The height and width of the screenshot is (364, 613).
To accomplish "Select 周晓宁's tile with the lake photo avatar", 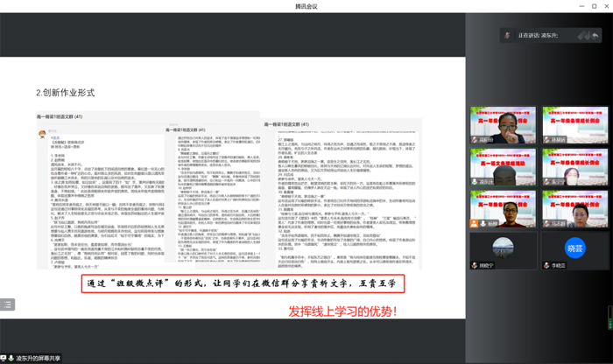I will point(504,251).
